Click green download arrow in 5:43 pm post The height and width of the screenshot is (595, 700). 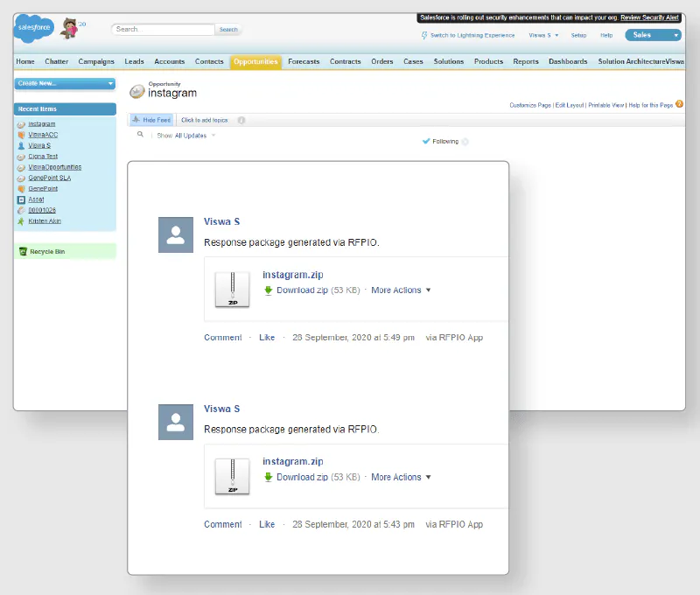[269, 478]
